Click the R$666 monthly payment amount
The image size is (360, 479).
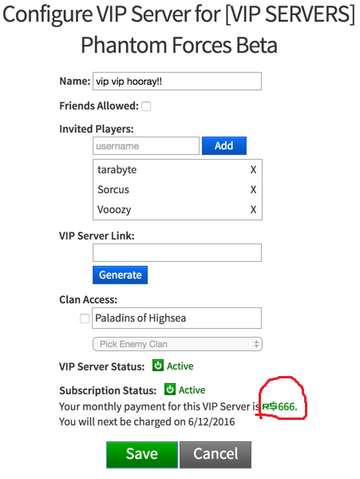[x=279, y=407]
